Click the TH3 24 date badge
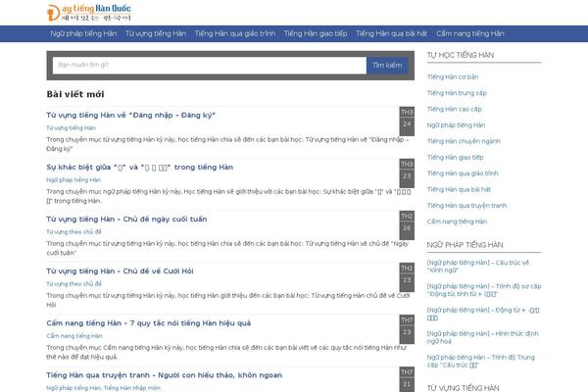Viewport: 588px width, 392px height. [407, 122]
